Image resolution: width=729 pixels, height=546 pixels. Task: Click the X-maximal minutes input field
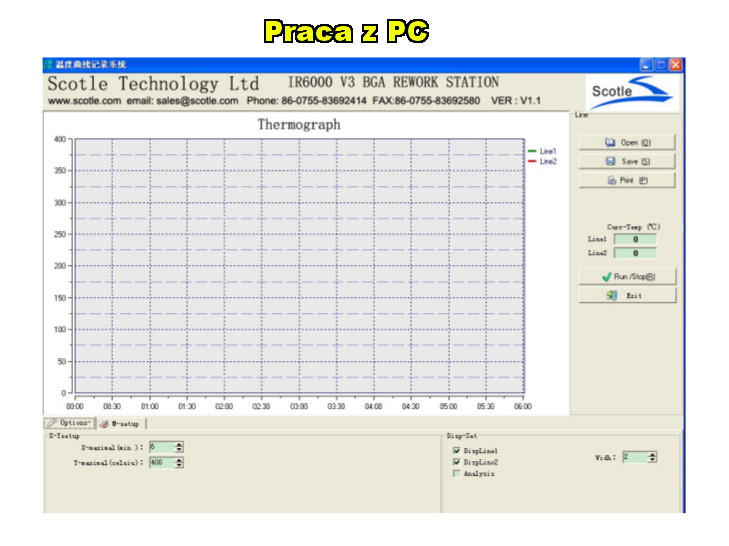(x=162, y=447)
